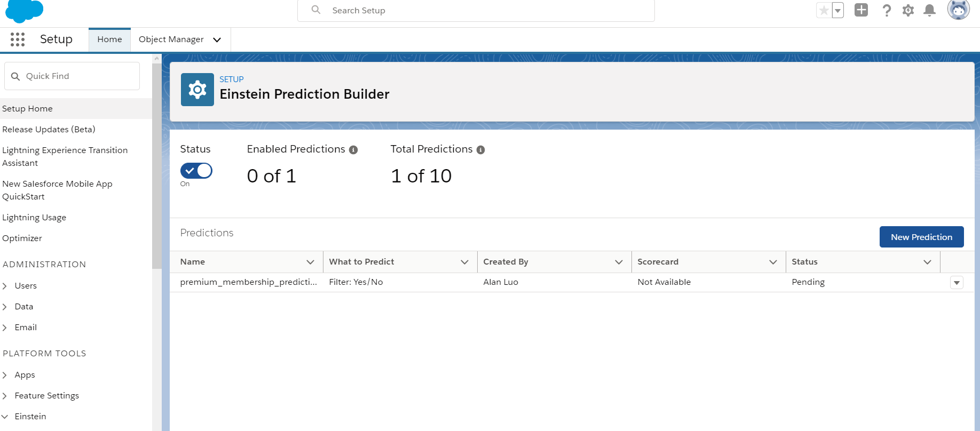
Task: Open row actions for premium_membership prediction
Action: 957,283
